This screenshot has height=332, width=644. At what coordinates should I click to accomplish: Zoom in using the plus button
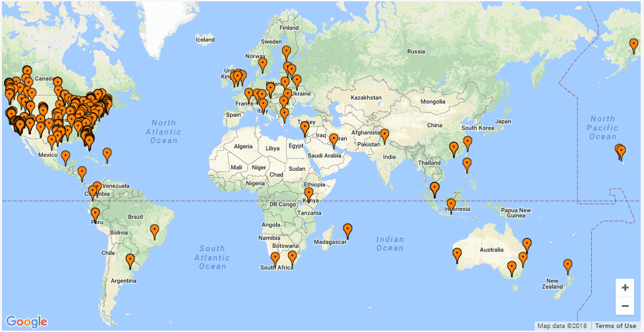(x=624, y=288)
